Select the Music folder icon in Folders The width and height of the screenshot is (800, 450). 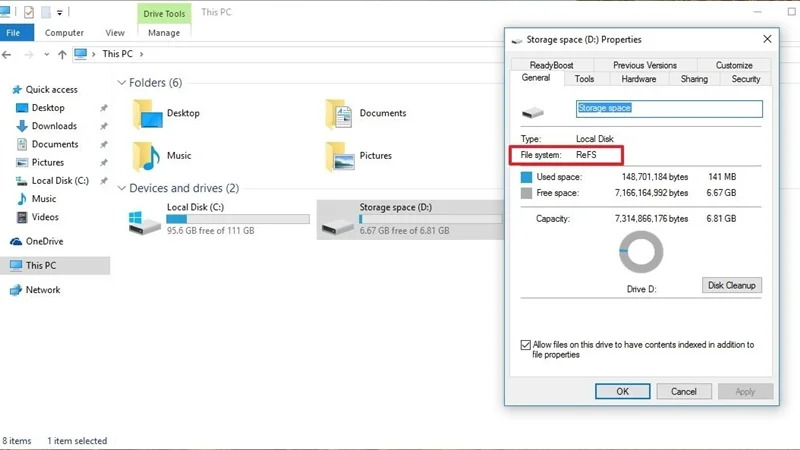(x=146, y=156)
